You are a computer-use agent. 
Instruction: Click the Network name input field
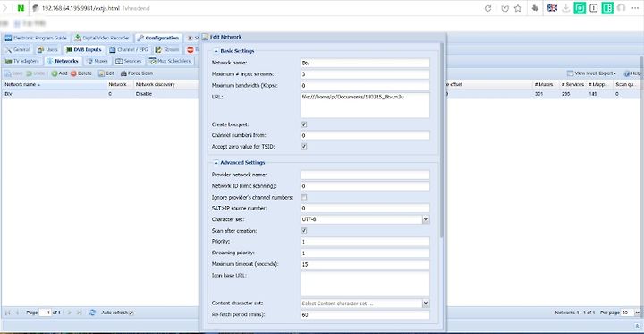(x=365, y=63)
